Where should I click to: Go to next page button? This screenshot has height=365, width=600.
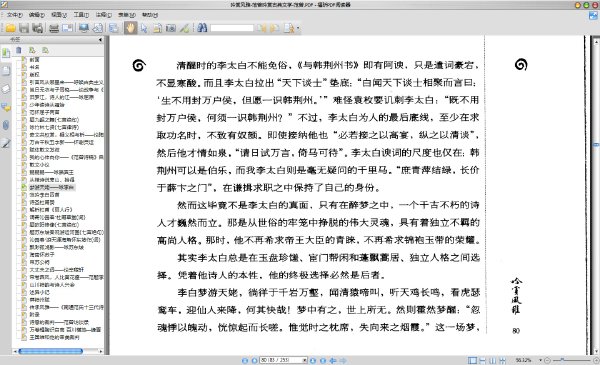click(313, 360)
